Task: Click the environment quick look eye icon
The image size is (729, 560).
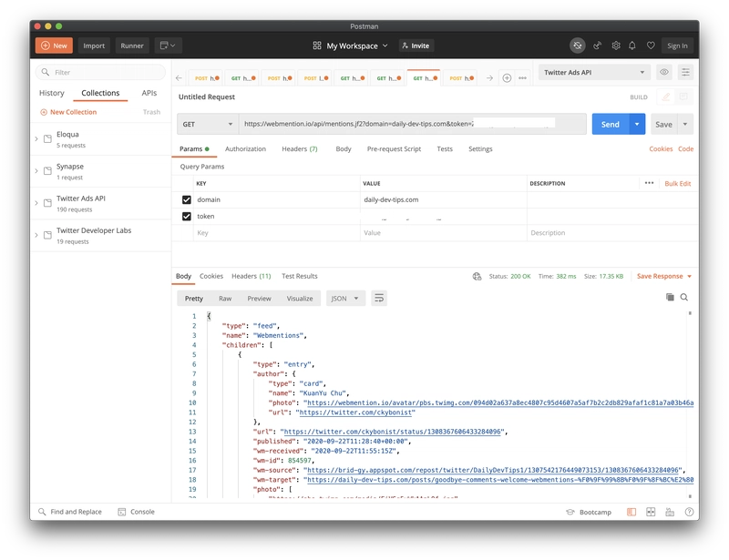Action: coord(664,72)
